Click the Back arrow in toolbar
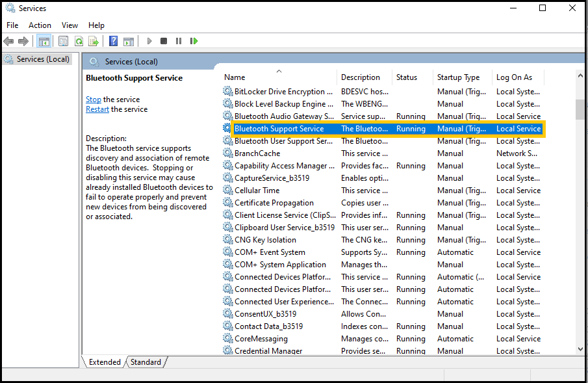 coord(8,41)
